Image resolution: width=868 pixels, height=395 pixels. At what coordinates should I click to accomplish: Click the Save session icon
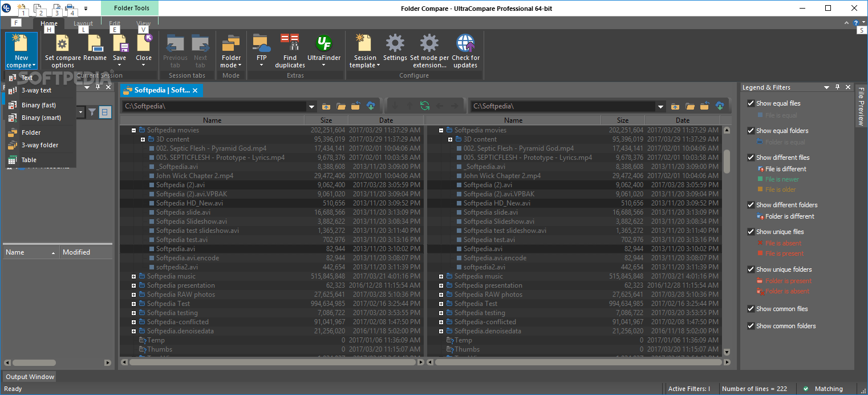pos(119,43)
